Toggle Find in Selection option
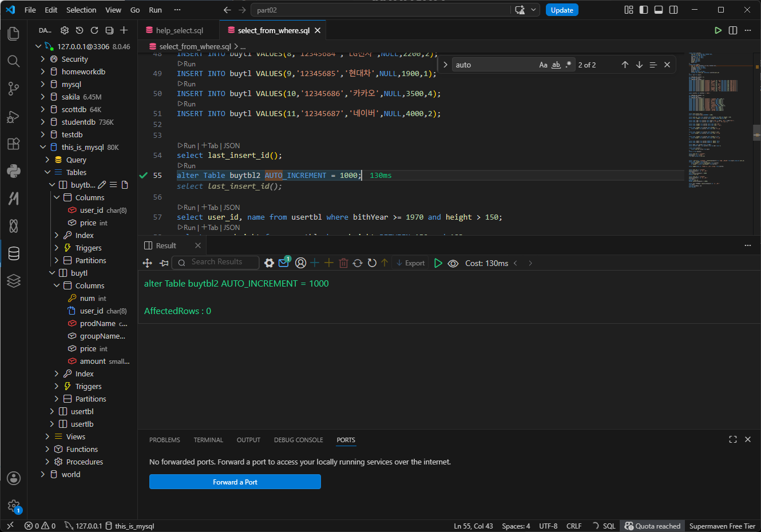The image size is (761, 532). [x=653, y=65]
